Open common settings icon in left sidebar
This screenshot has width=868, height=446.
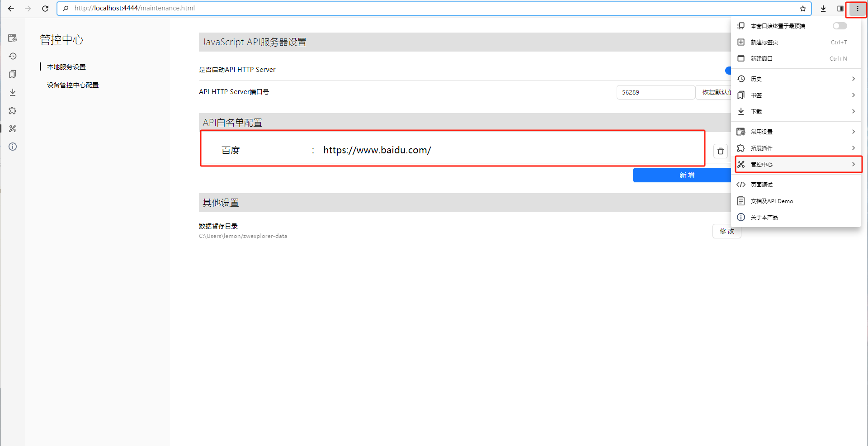coord(13,38)
